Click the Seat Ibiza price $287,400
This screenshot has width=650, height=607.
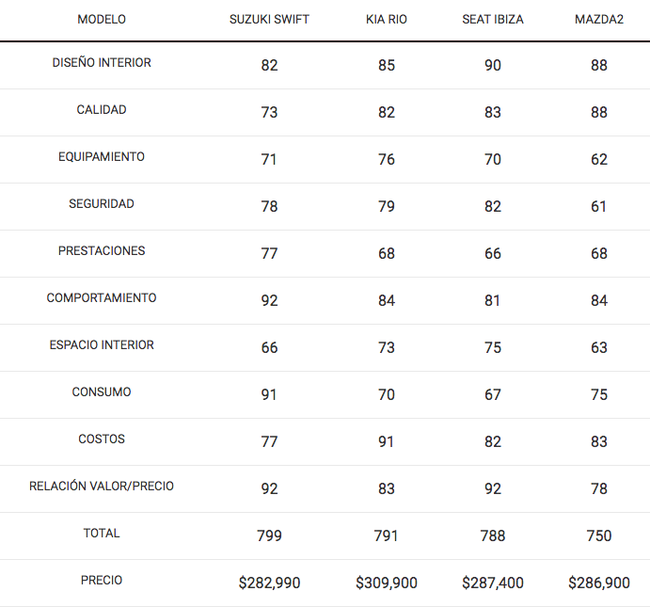492,583
